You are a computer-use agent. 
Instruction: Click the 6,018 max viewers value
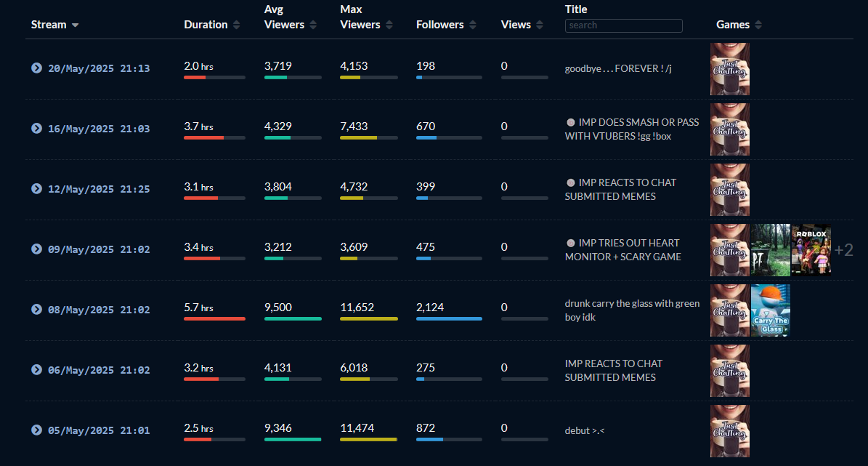(354, 368)
